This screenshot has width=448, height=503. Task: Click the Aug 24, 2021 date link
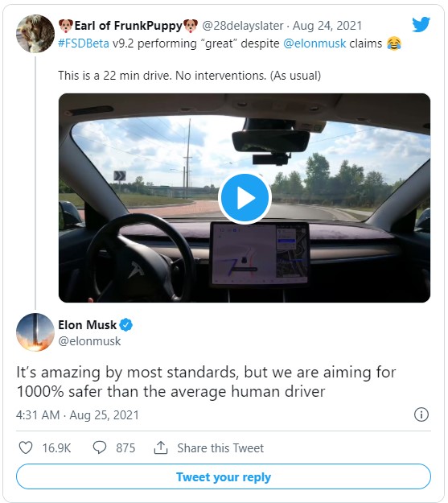(327, 26)
